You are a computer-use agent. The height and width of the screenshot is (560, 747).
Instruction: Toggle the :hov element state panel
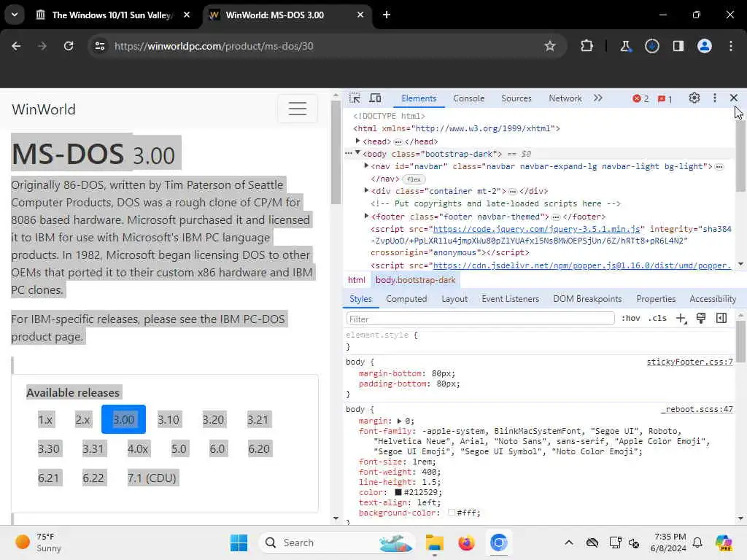(x=631, y=318)
